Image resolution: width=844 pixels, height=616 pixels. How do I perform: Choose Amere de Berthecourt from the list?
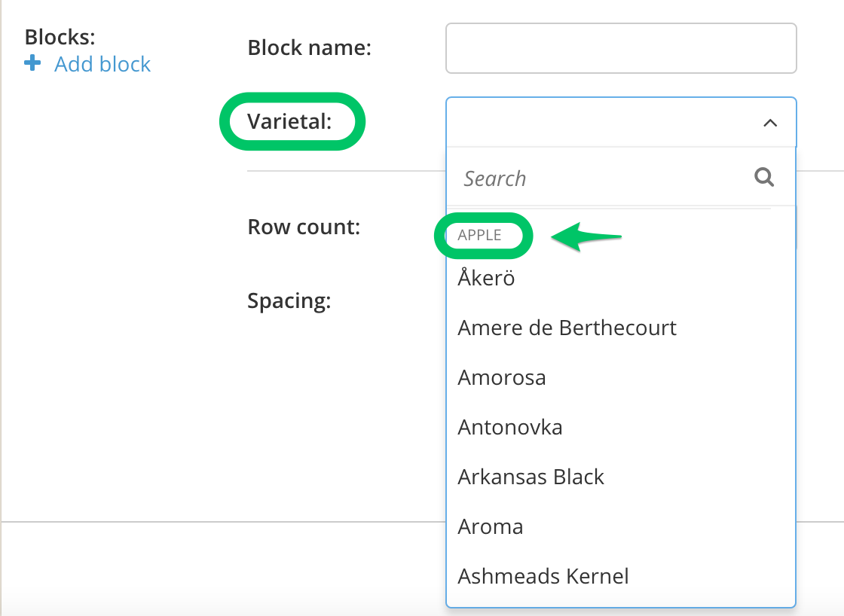click(x=567, y=328)
